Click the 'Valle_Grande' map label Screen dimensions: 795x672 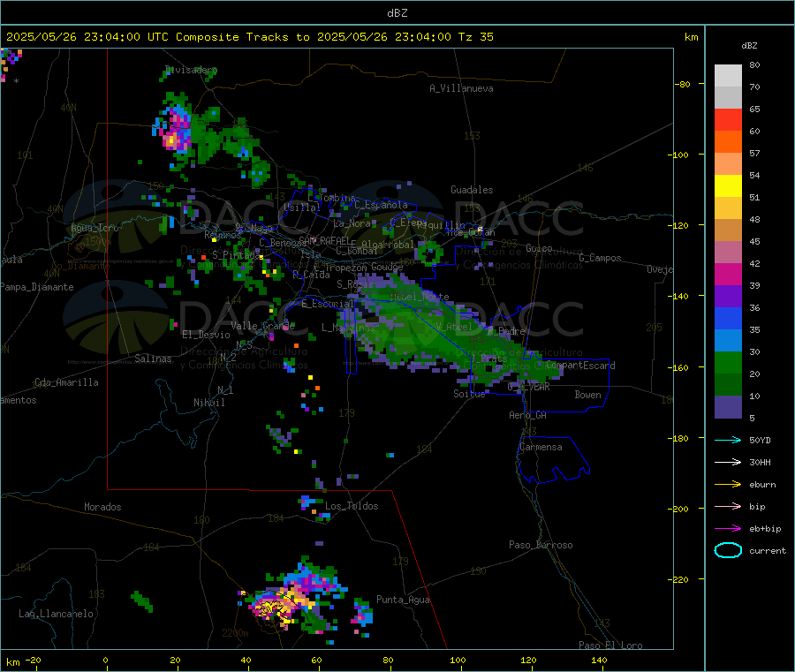(262, 326)
